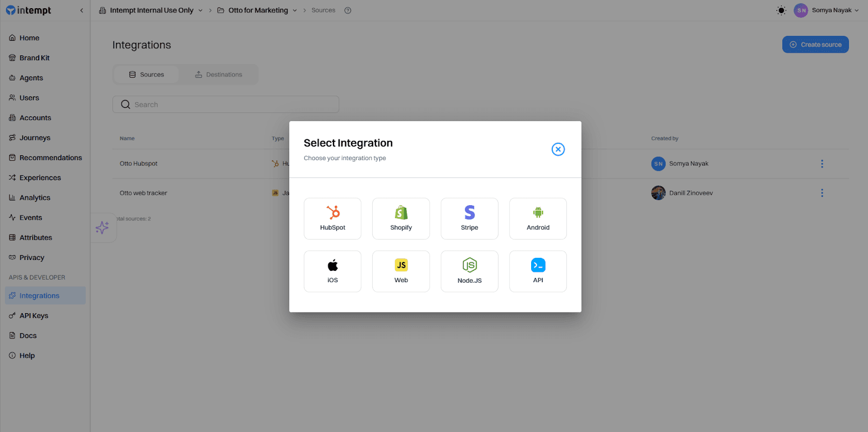Pick the Stripe integration option
Screen dimensions: 868x432
click(x=469, y=219)
